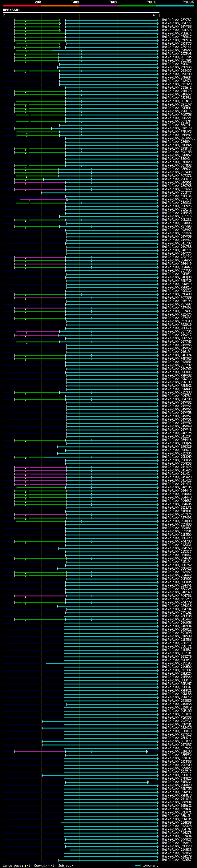Select the BP046681 query sequence label
The image size is (197, 868).
coord(11,10)
